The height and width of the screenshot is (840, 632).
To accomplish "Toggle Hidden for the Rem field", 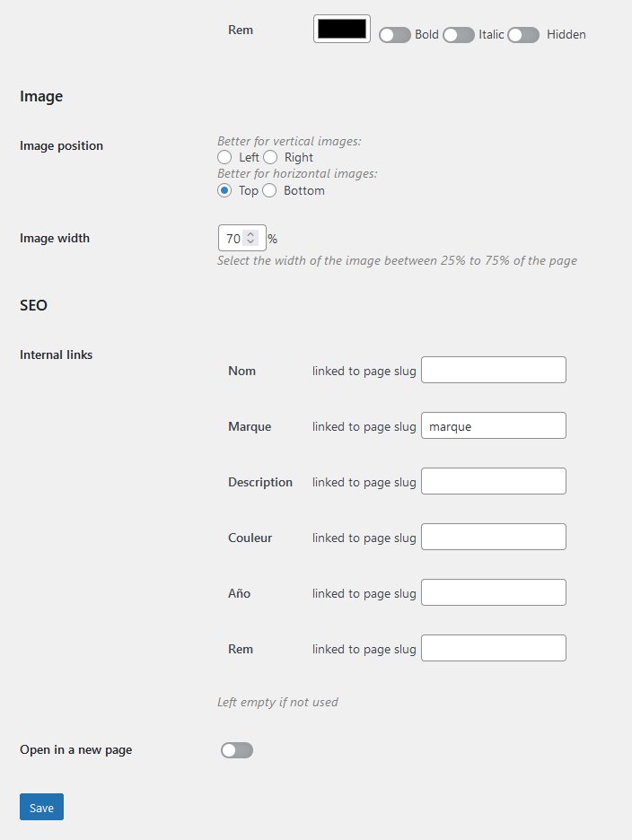I will tap(523, 35).
